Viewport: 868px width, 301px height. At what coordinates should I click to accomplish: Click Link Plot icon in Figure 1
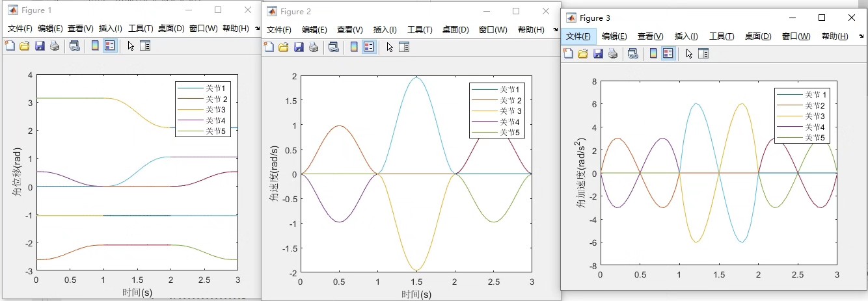click(x=74, y=46)
